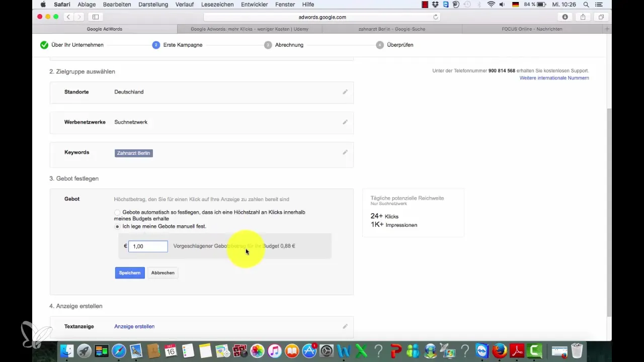Reload the page with the refresh icon

tap(436, 17)
